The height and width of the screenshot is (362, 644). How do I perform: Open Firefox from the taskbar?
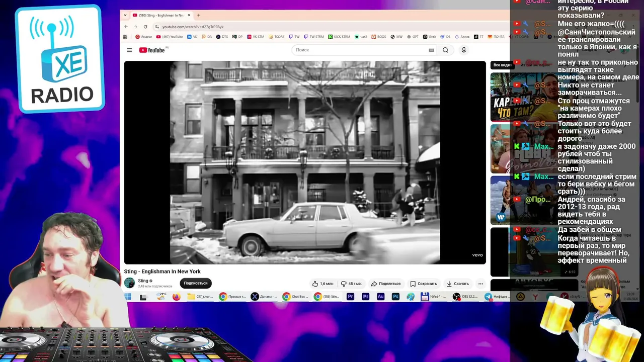pos(176,297)
